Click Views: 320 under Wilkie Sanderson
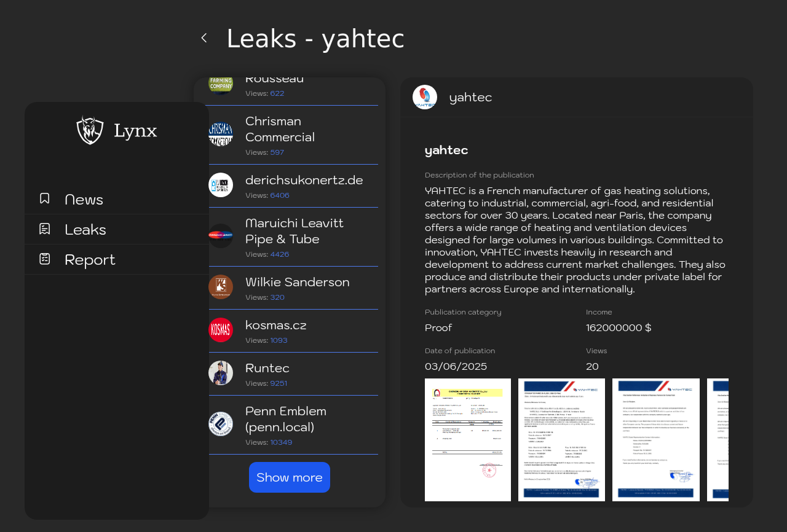The image size is (787, 532). point(265,297)
